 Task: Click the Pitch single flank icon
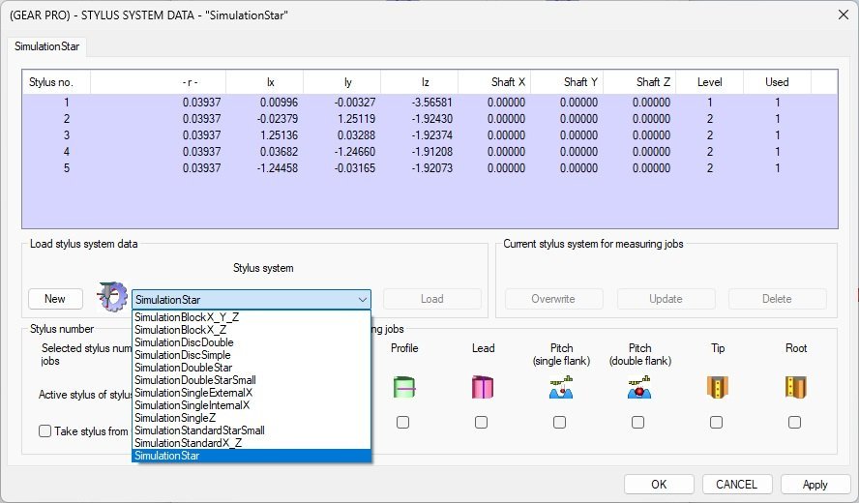[559, 388]
